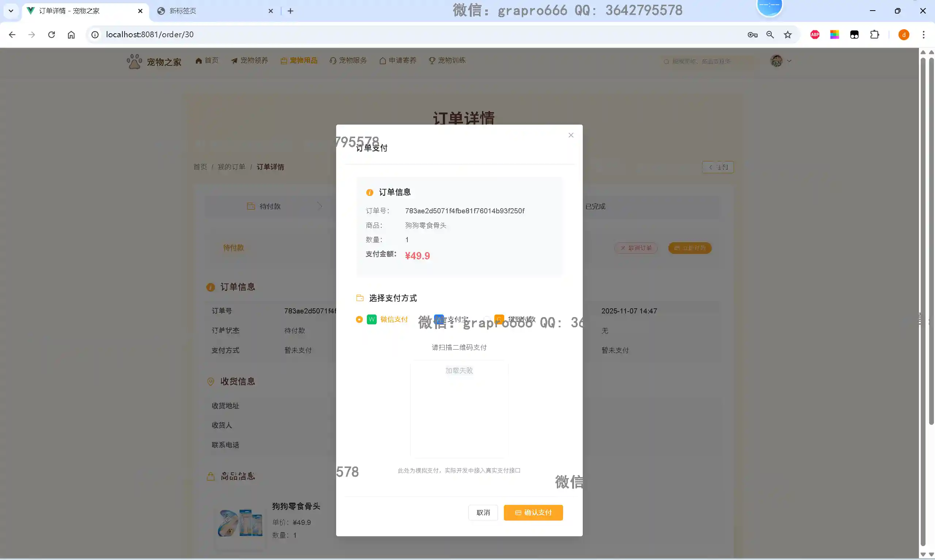Click the password key icon in address bar

click(x=752, y=35)
